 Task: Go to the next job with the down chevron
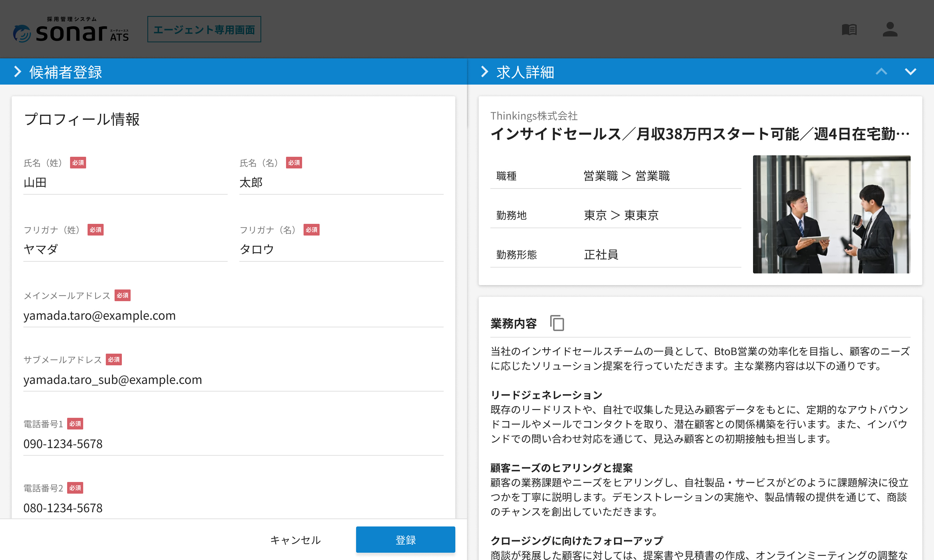click(x=910, y=72)
